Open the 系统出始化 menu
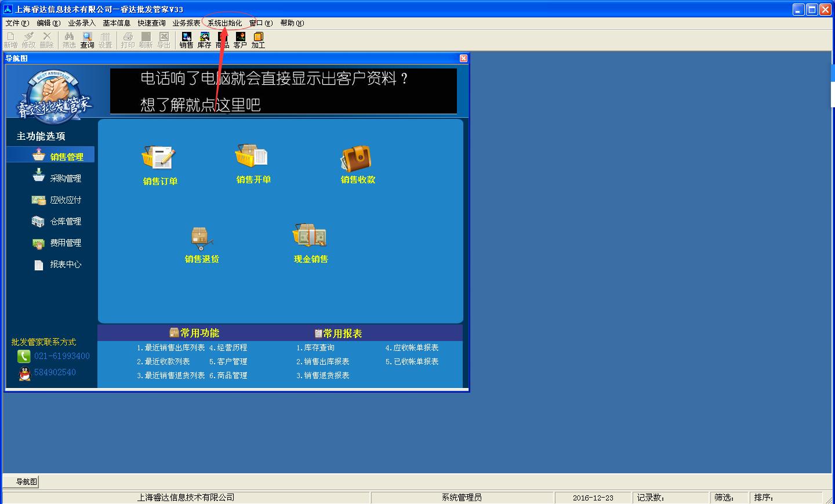 [x=224, y=23]
